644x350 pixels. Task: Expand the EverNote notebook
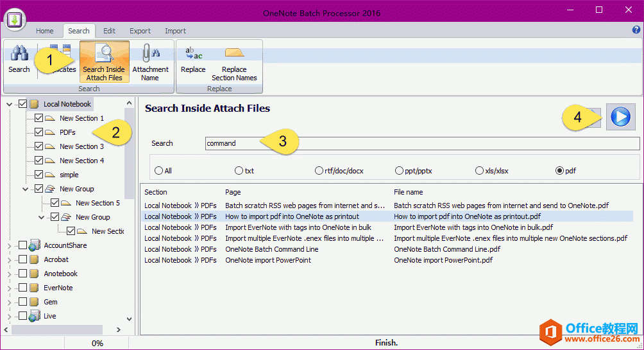click(10, 288)
